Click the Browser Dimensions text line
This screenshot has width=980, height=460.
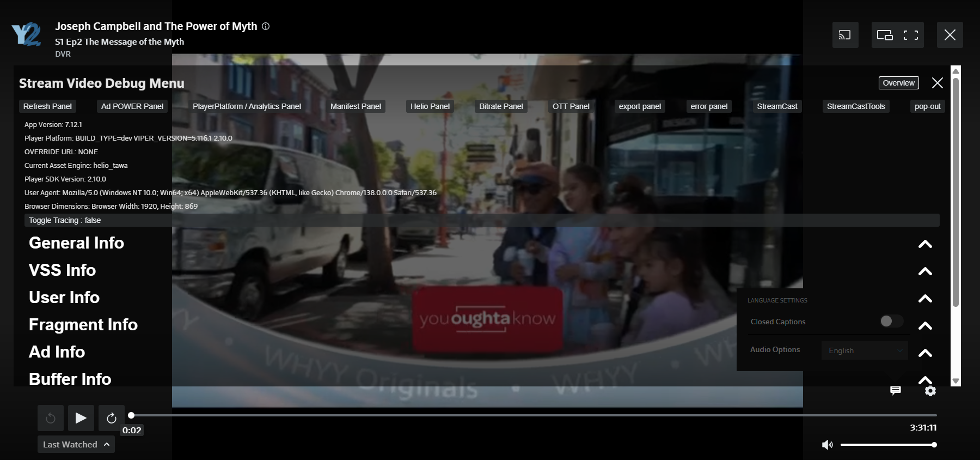point(111,207)
